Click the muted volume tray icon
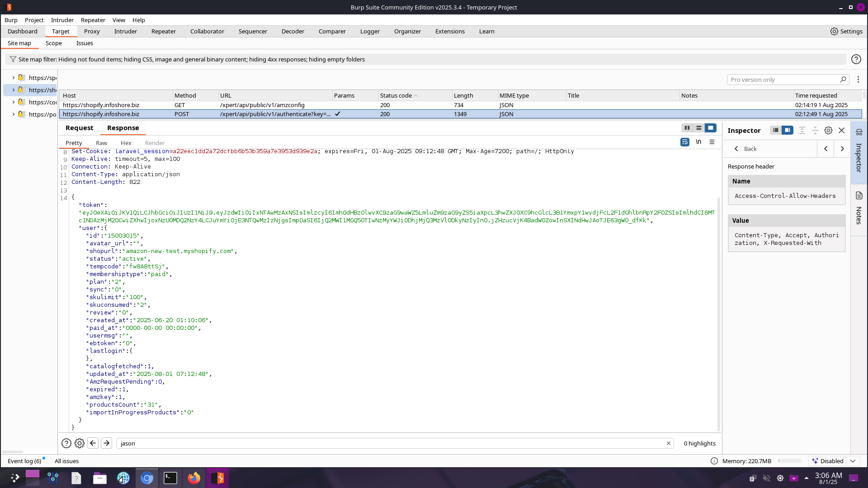The image size is (868, 488). pyautogui.click(x=766, y=478)
